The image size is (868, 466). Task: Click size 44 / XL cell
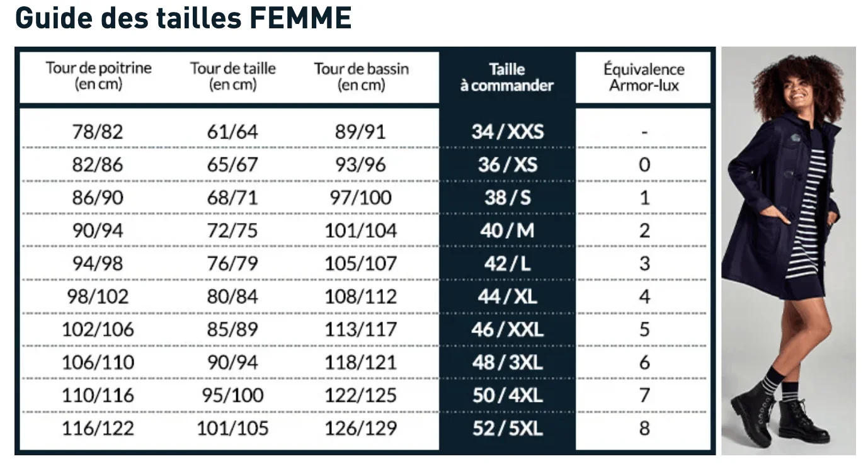click(x=507, y=296)
